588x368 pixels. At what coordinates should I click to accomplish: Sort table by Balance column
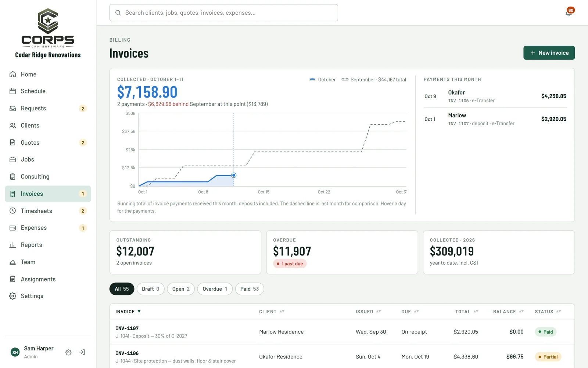[509, 312]
